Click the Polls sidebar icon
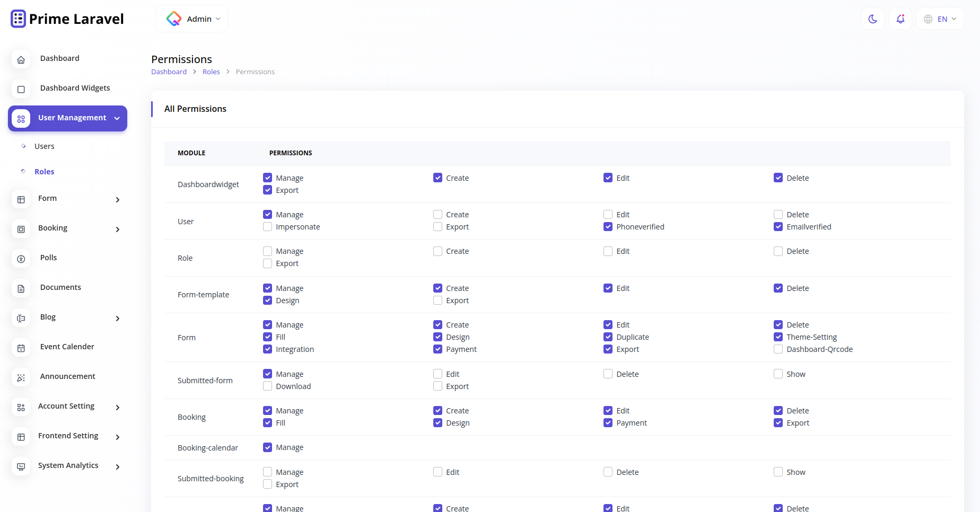980x512 pixels. click(x=21, y=259)
